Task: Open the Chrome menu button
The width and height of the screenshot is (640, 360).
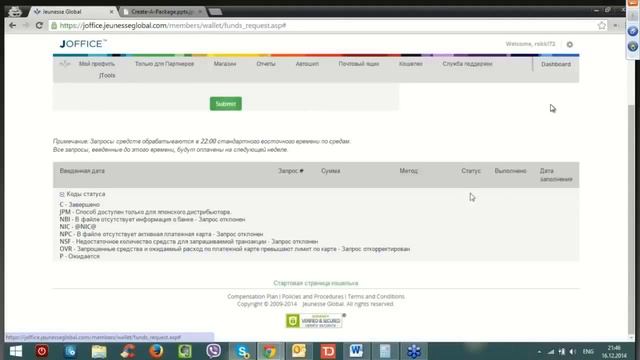Action: 616,25
